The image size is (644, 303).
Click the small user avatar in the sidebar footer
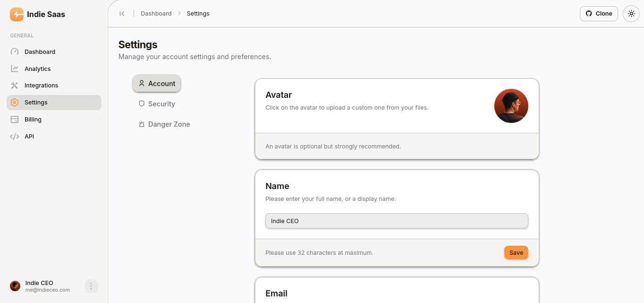(15, 286)
